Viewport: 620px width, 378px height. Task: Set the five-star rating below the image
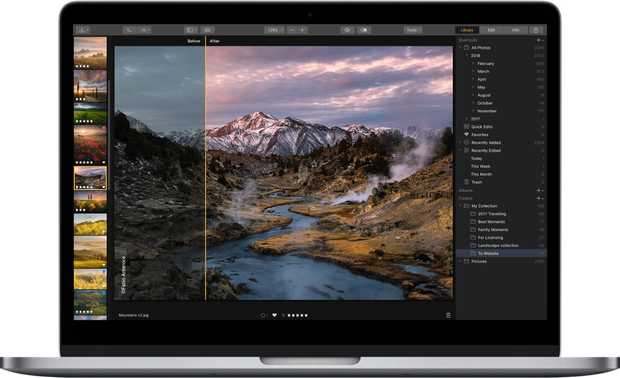click(x=297, y=316)
